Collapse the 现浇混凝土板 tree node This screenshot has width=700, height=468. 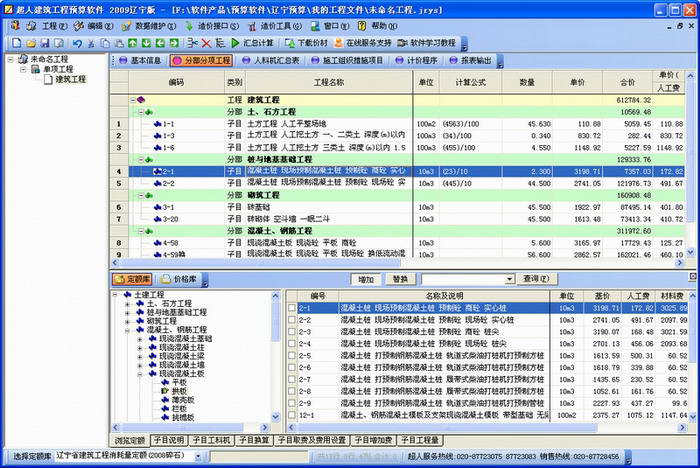[141, 374]
